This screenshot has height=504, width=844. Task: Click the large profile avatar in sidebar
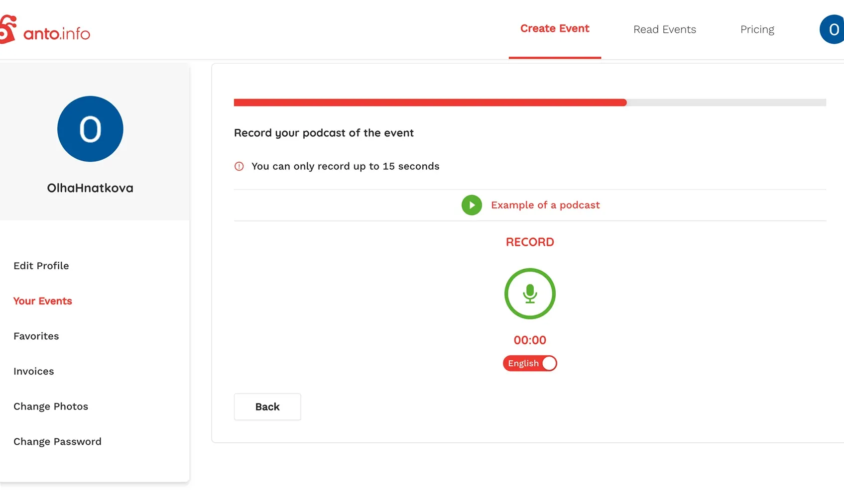point(90,129)
